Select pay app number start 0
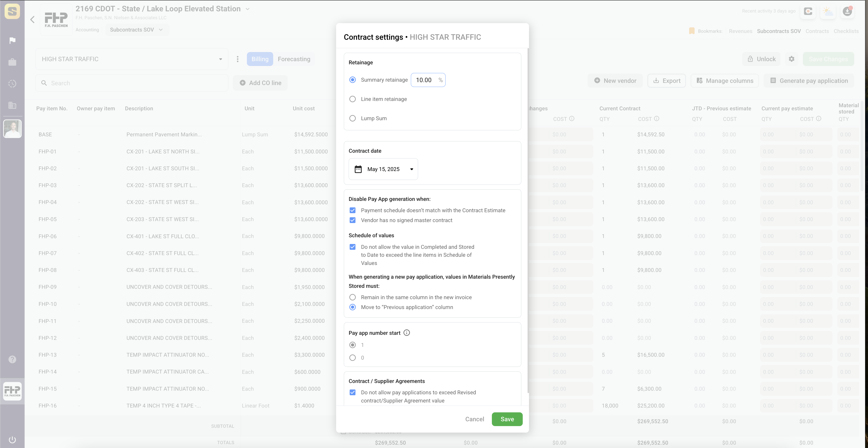868x448 pixels. pyautogui.click(x=353, y=357)
